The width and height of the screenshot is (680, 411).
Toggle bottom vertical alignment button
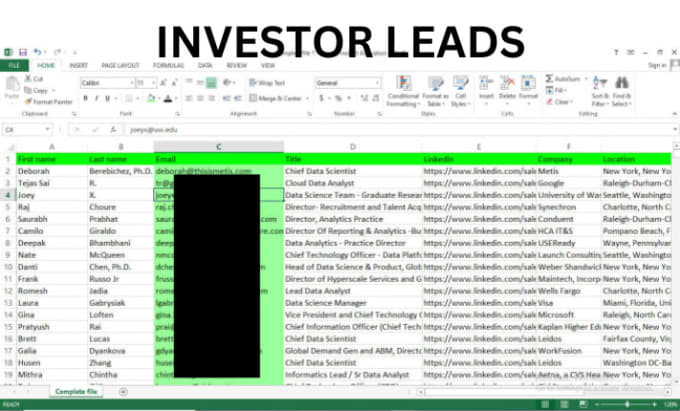211,82
